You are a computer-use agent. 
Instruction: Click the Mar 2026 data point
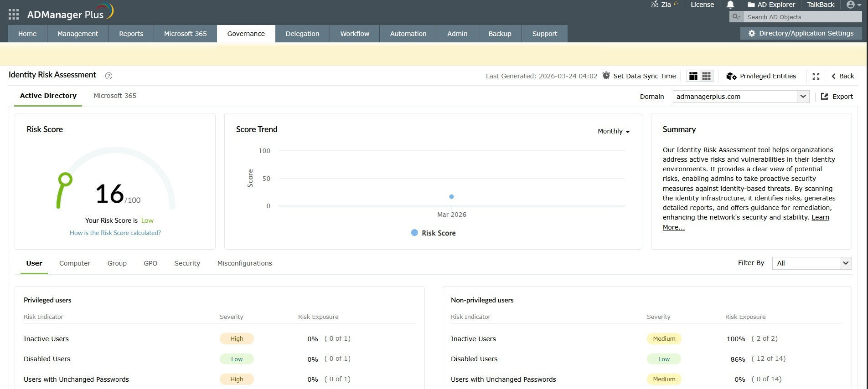pos(451,197)
